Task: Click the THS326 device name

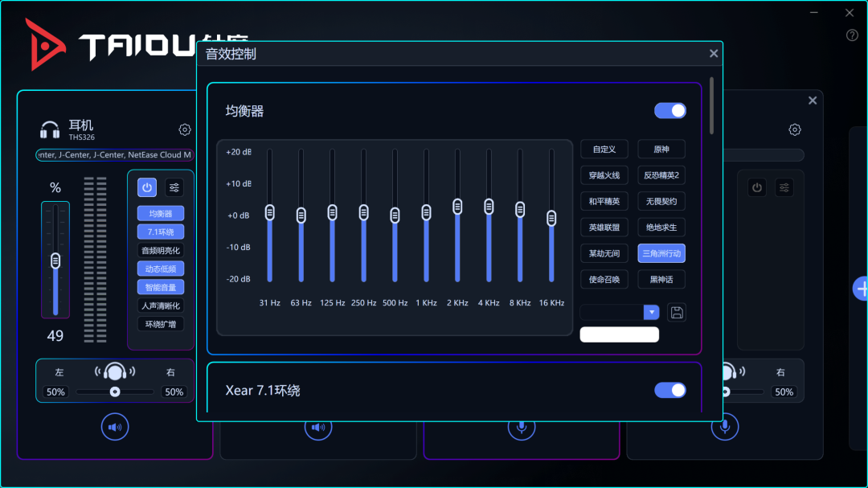Action: click(81, 137)
